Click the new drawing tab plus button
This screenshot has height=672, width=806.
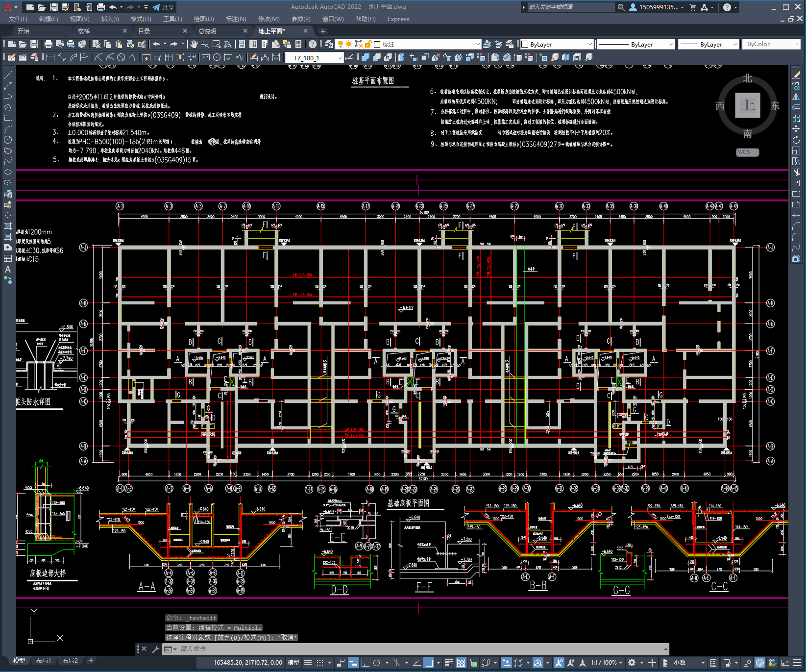click(322, 31)
